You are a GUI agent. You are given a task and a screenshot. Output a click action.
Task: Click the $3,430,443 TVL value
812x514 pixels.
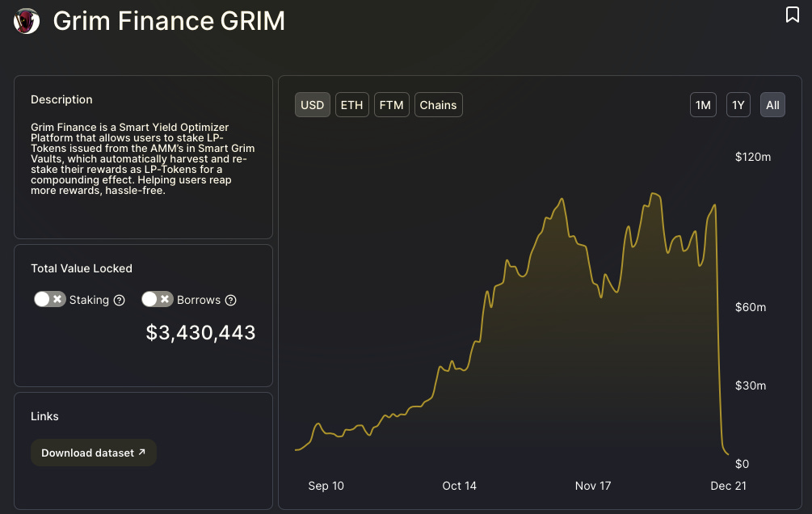pyautogui.click(x=200, y=332)
